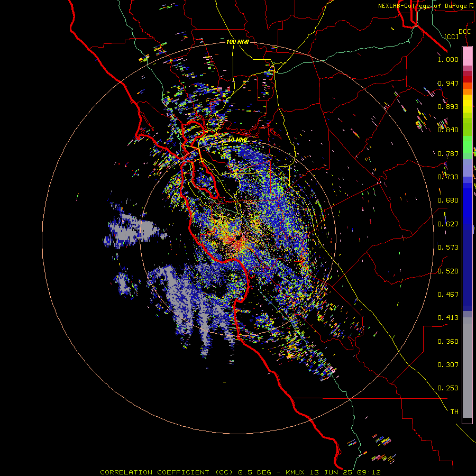The image size is (476, 476).
Task: Click the DCC label above the color scale
Action: tap(464, 31)
